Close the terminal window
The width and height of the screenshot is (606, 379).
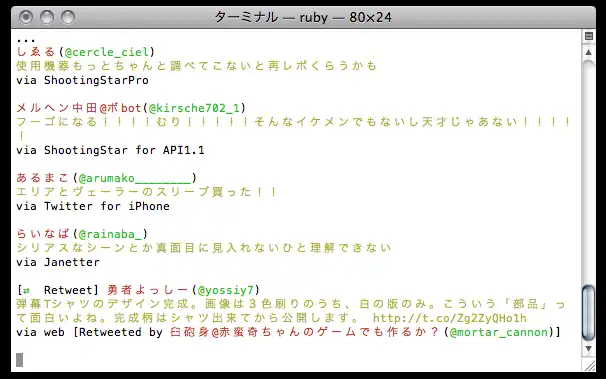click(x=26, y=17)
